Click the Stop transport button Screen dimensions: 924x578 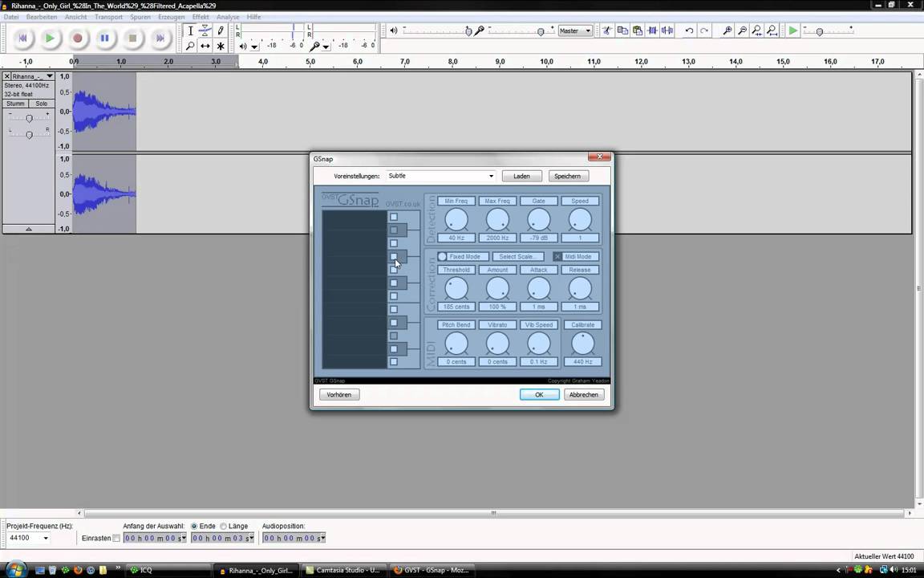coord(132,38)
